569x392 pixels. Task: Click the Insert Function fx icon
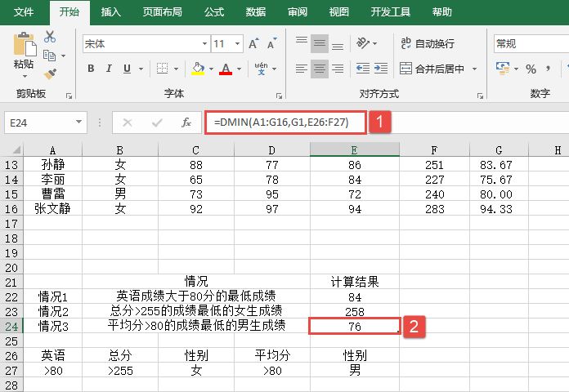186,122
